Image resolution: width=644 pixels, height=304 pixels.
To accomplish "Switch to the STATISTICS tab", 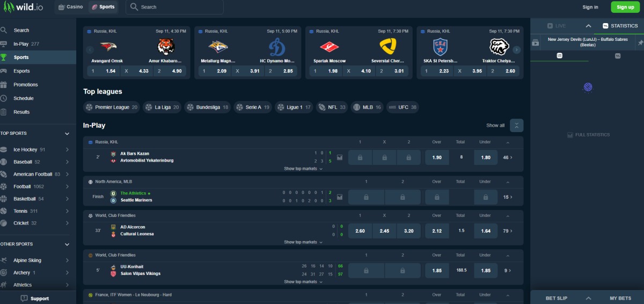I will click(619, 26).
